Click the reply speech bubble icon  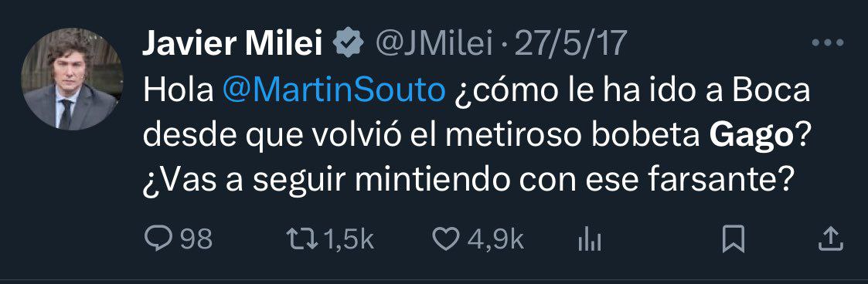point(157,240)
